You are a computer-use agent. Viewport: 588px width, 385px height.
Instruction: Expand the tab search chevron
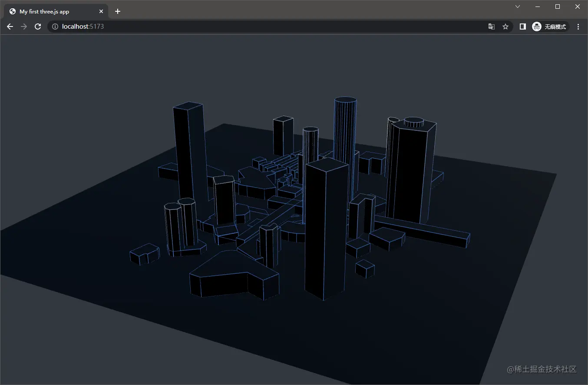tap(518, 7)
